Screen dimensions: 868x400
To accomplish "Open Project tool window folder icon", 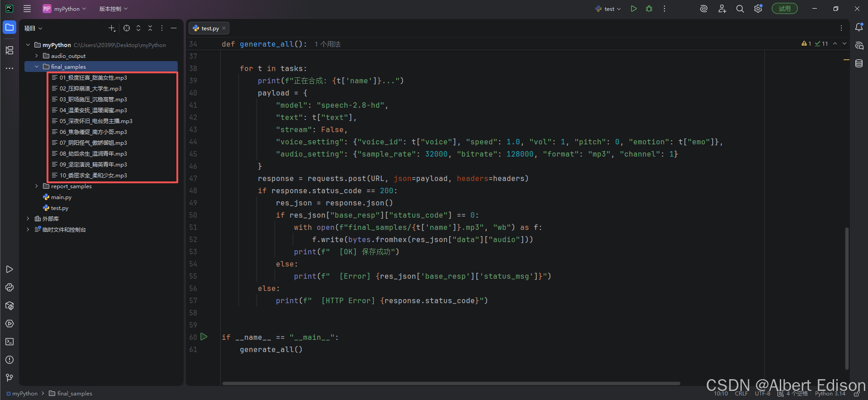I will coord(9,27).
